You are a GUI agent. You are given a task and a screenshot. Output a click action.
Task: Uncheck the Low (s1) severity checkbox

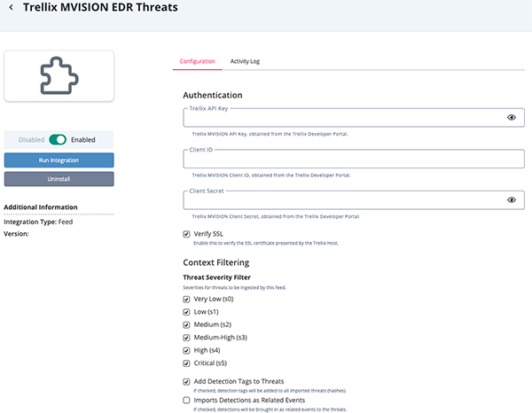pyautogui.click(x=186, y=312)
